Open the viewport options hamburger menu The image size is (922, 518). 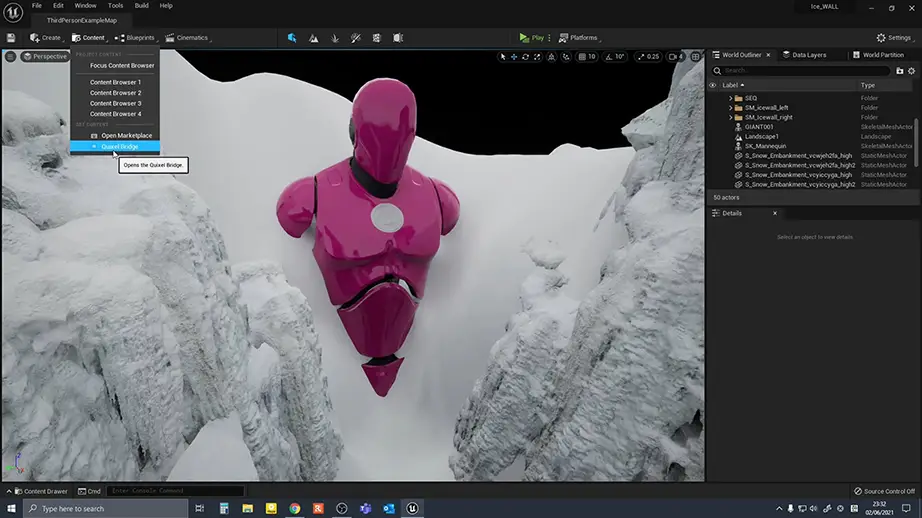pos(10,56)
